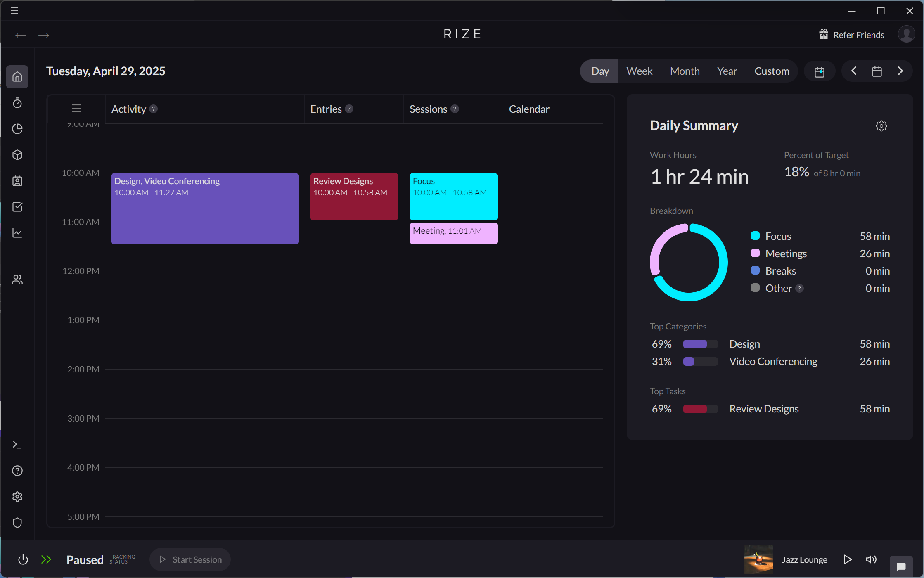Open the pie chart reports icon
This screenshot has width=924, height=578.
coord(17,129)
